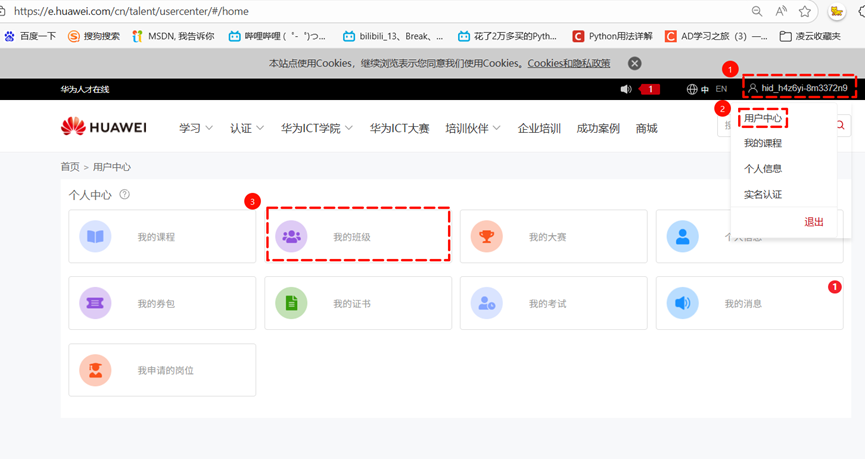The width and height of the screenshot is (865, 459).
Task: Switch language to EN
Action: point(721,89)
